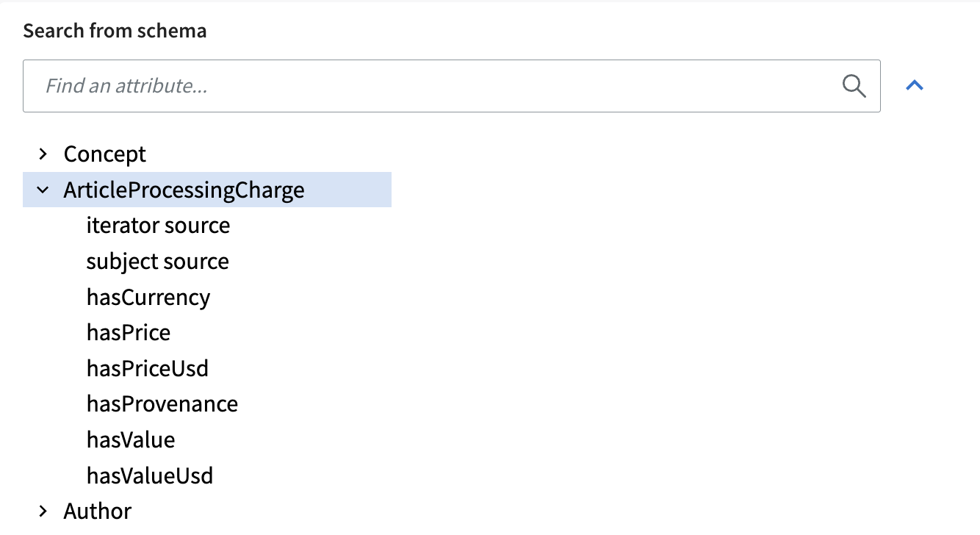Click highlighted row area beside ArticleProcessingCharge
Image resolution: width=980 pixels, height=535 pixels.
point(349,190)
